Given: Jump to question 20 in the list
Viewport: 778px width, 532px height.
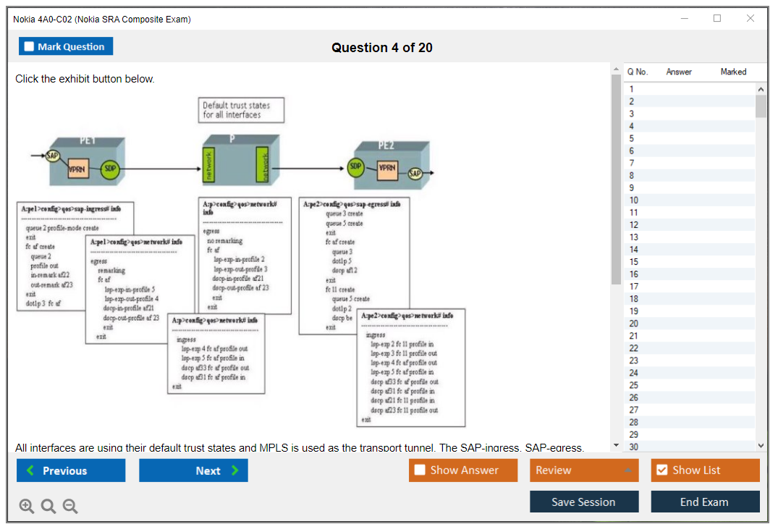Looking at the screenshot, I should [634, 324].
